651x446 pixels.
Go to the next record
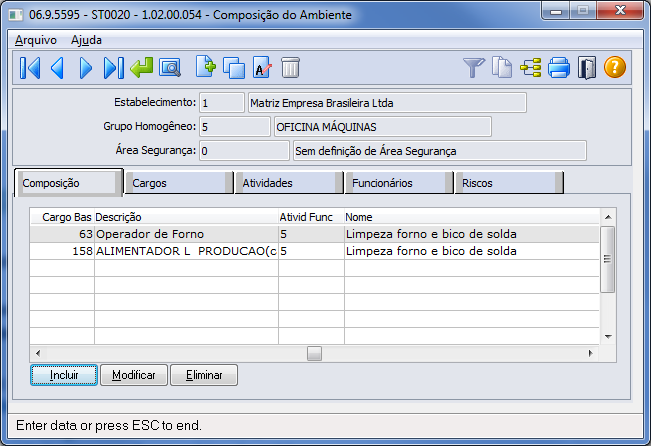coord(86,68)
